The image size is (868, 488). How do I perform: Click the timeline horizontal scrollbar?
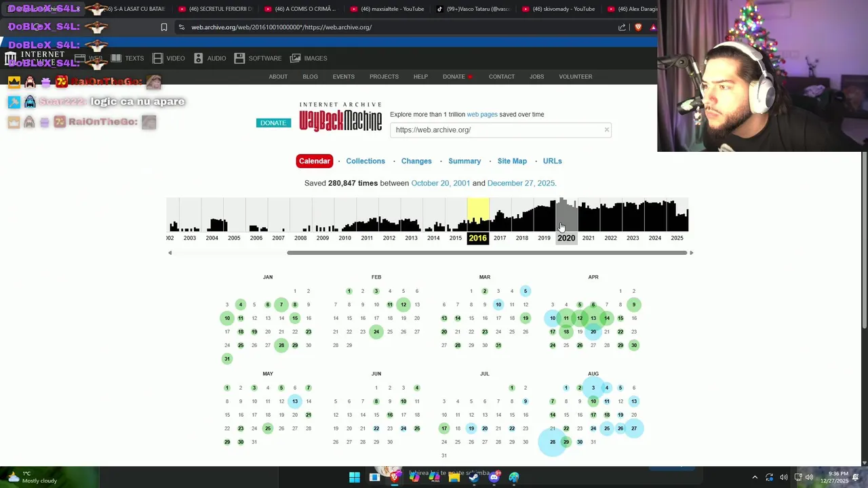pos(487,253)
